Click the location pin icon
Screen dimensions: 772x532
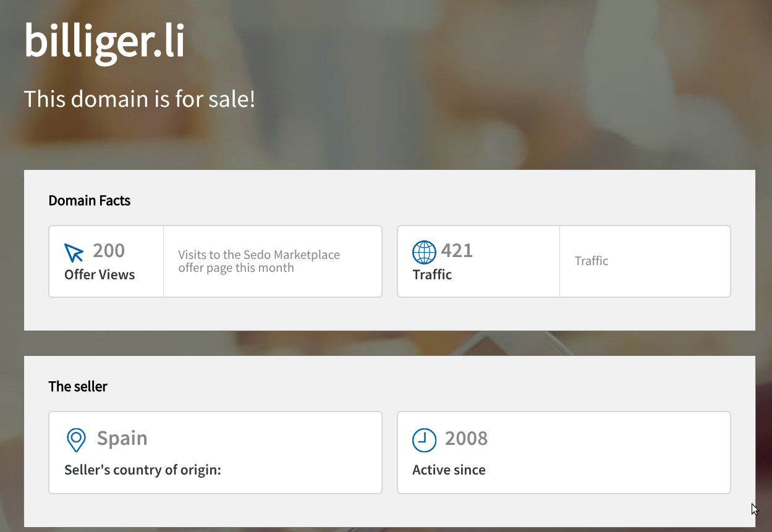pos(76,440)
